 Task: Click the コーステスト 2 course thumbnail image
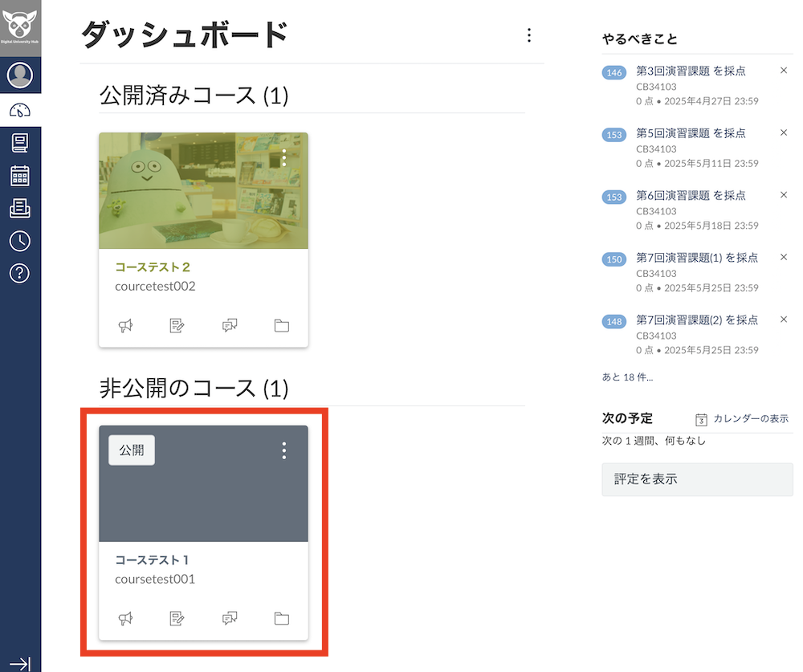tap(203, 190)
